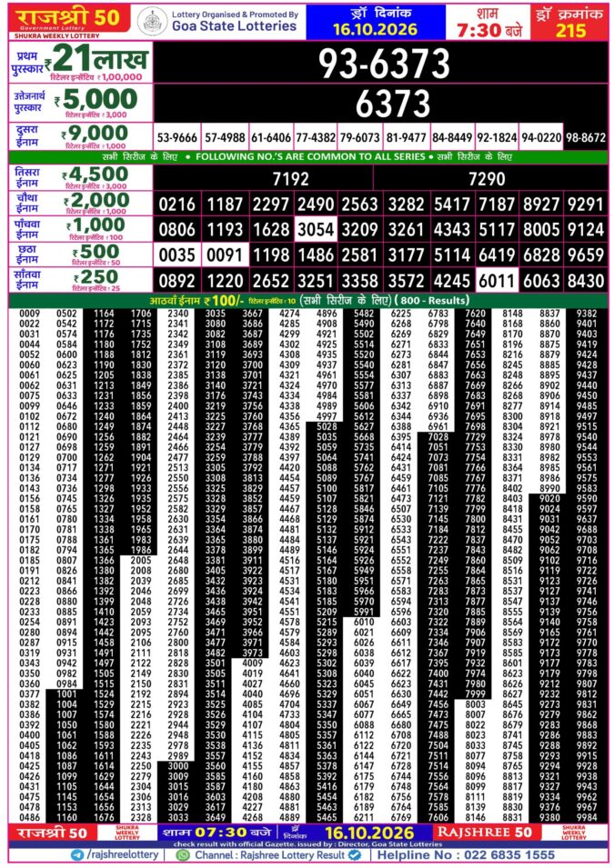Click eighth prize number 5028

pyautogui.click(x=327, y=427)
